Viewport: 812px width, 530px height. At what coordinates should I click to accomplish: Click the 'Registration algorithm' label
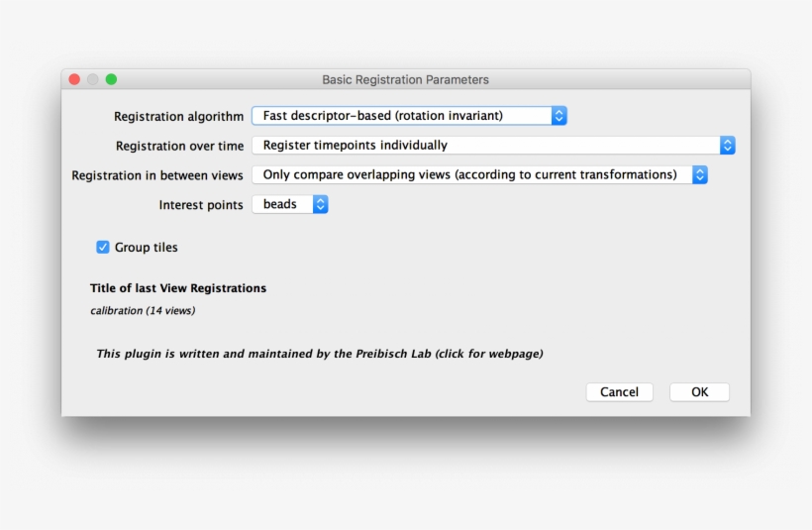(178, 117)
